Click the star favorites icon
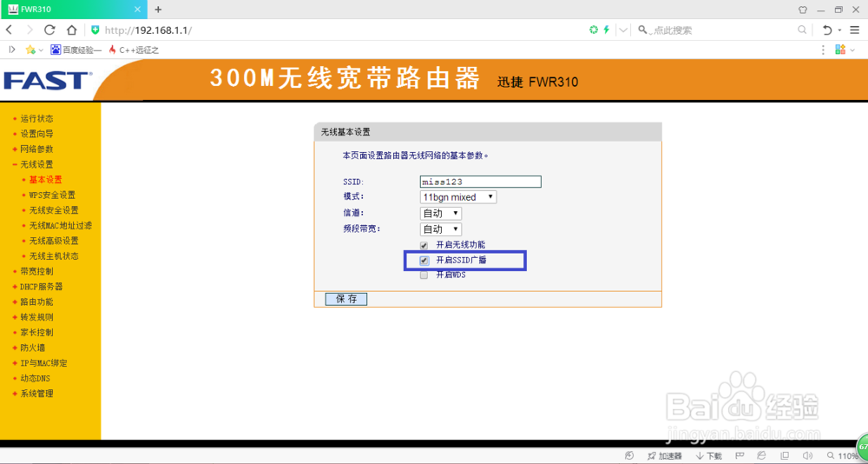This screenshot has height=464, width=868. (x=30, y=50)
